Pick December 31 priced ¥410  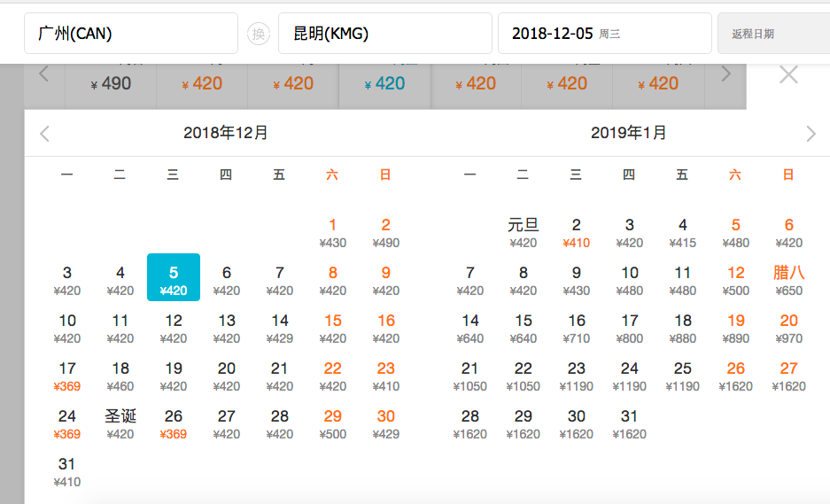pyautogui.click(x=67, y=472)
